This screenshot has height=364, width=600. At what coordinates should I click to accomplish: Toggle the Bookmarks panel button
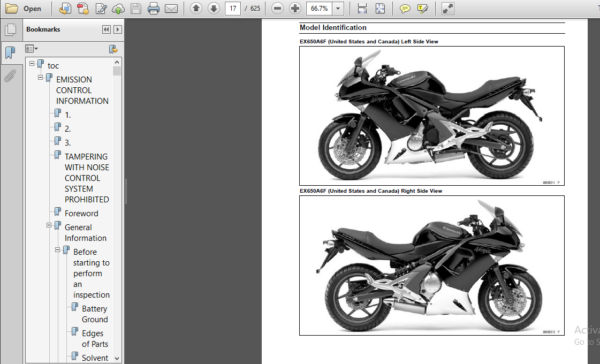pyautogui.click(x=10, y=52)
